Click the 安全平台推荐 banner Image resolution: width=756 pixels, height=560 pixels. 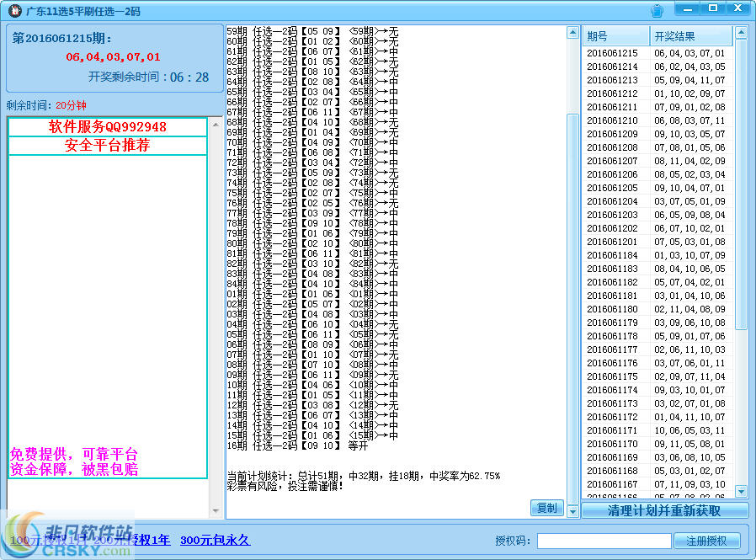(x=108, y=145)
